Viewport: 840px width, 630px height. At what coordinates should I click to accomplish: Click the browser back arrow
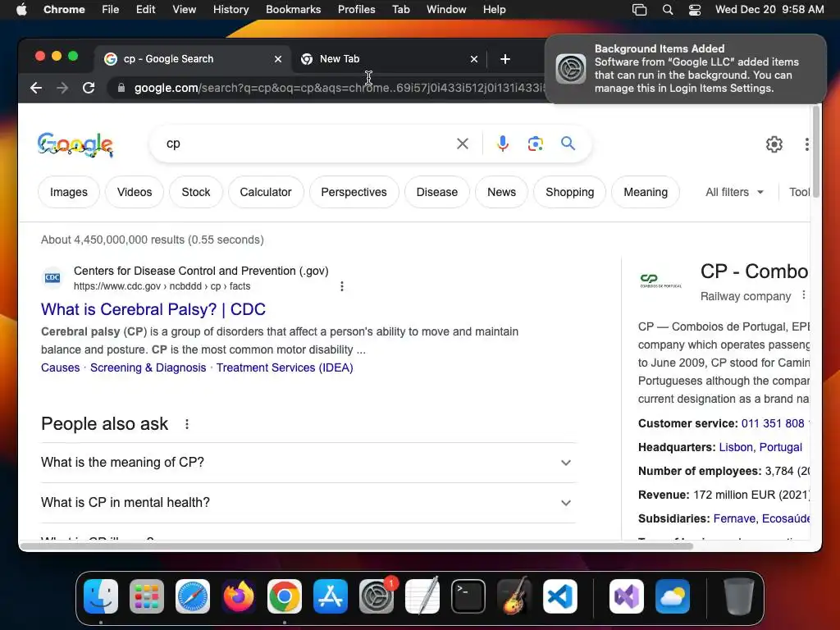[36, 88]
